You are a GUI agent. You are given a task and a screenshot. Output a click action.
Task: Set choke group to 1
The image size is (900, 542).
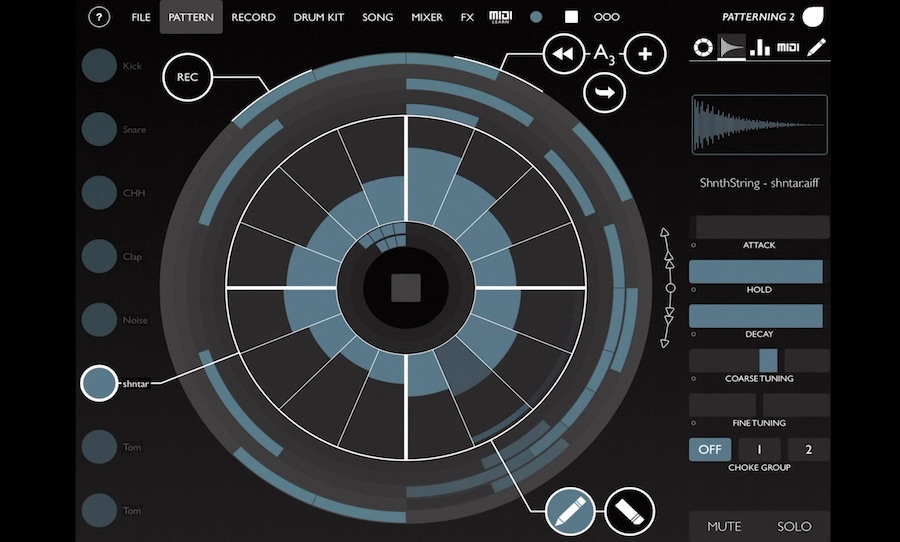(759, 449)
